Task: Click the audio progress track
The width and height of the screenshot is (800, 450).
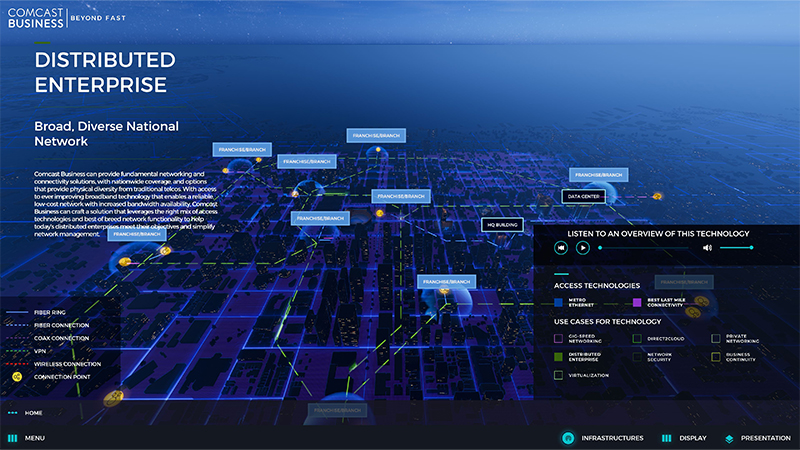Action: [644, 248]
